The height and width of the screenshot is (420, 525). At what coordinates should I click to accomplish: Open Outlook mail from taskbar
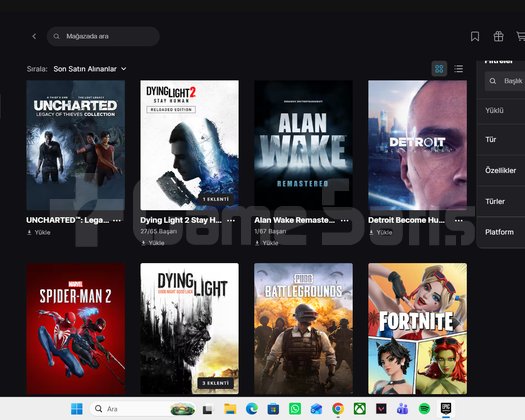click(x=316, y=409)
